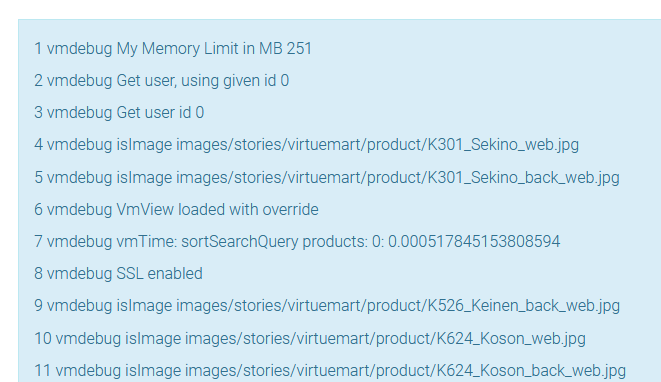Click line number 11 in the debug list
This screenshot has width=661, height=382.
click(43, 371)
